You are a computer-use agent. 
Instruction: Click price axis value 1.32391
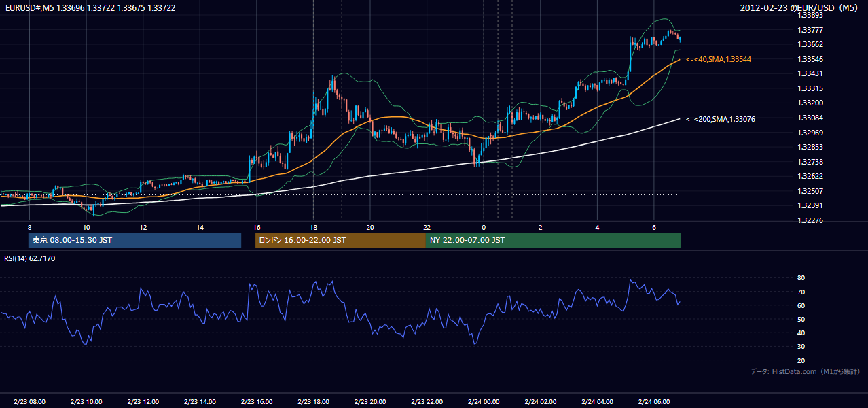click(x=810, y=205)
